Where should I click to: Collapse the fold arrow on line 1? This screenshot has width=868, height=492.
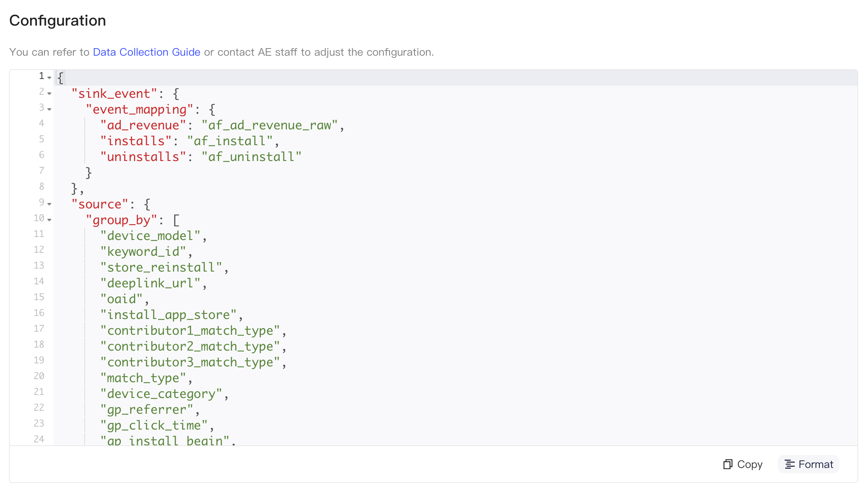49,77
